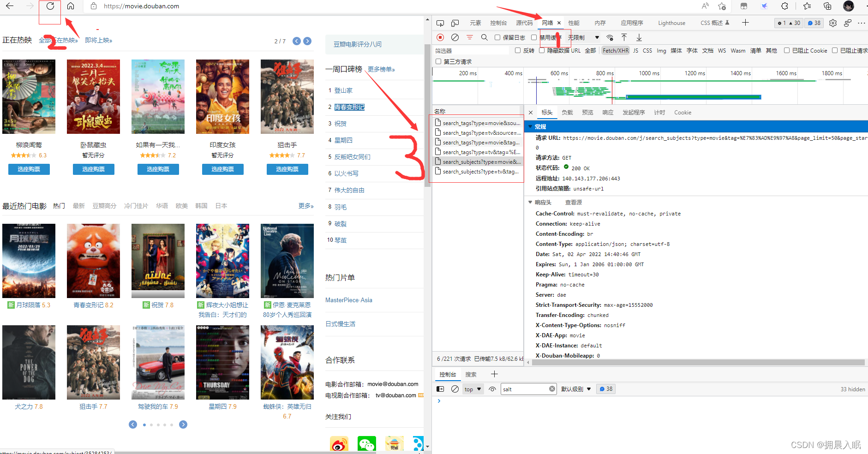Clear the network log

point(455,37)
